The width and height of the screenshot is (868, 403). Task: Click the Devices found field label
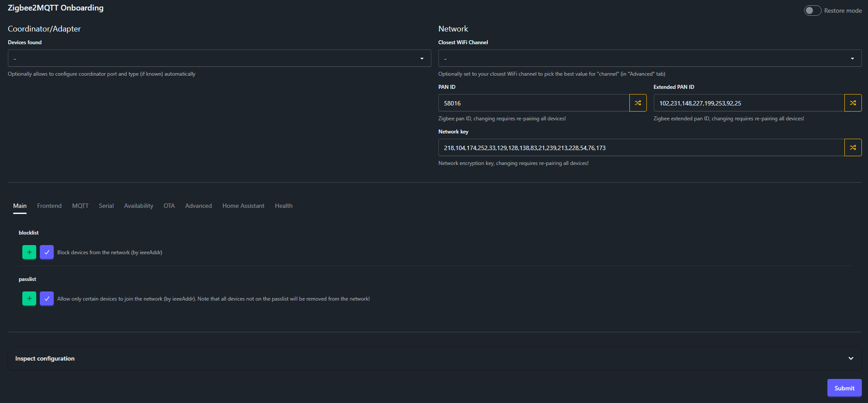[x=25, y=42]
